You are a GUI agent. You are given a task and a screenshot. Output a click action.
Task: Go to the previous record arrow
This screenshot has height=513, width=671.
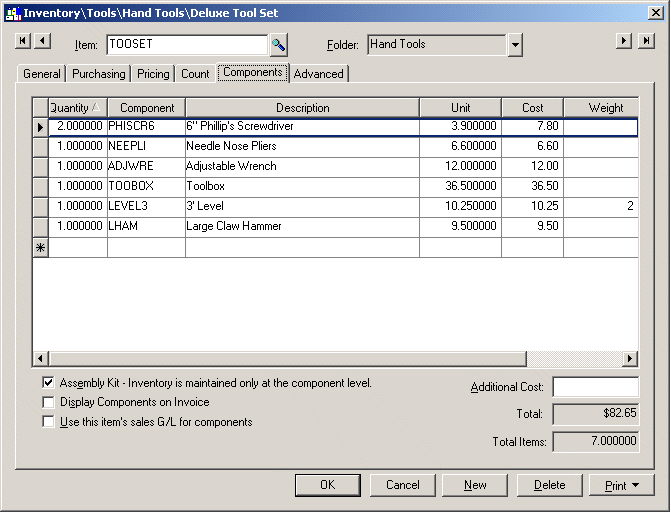coord(42,41)
